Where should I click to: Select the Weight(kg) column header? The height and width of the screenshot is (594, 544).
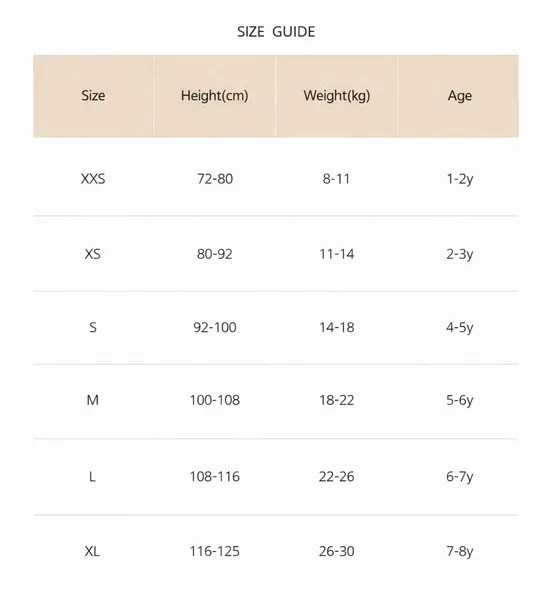tap(337, 96)
